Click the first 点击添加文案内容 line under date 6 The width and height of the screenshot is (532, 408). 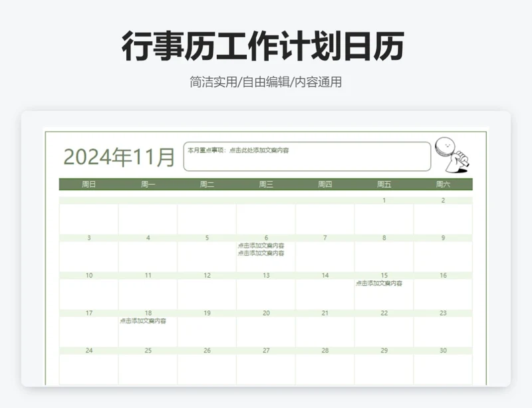point(261,246)
